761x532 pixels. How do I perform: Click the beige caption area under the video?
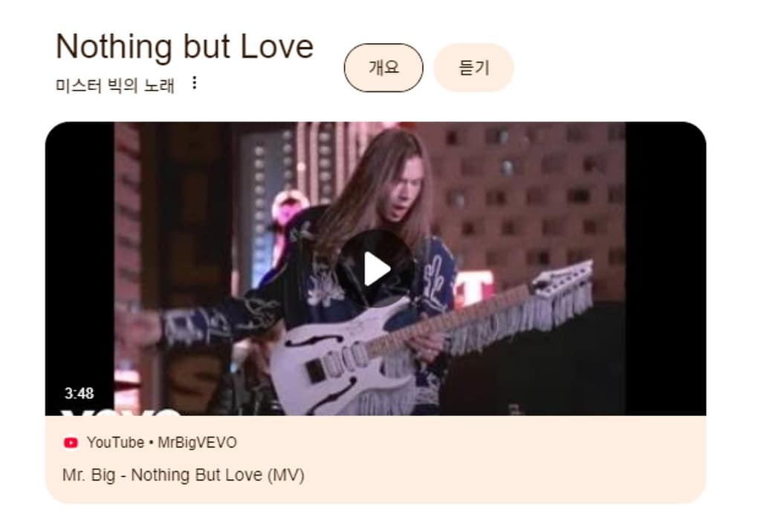click(375, 459)
